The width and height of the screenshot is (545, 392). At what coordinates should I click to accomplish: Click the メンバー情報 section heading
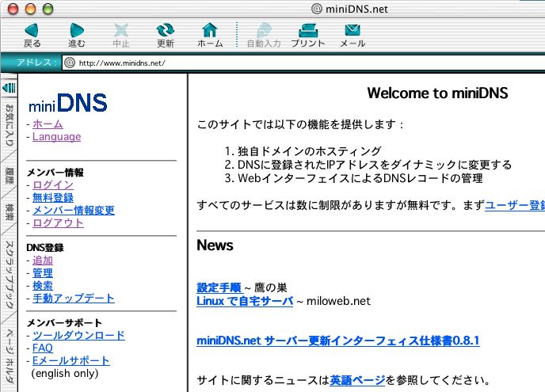pyautogui.click(x=55, y=173)
